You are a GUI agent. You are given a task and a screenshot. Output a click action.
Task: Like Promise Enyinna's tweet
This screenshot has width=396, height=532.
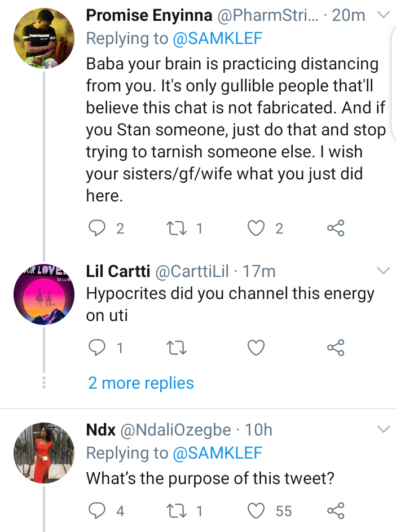(256, 228)
